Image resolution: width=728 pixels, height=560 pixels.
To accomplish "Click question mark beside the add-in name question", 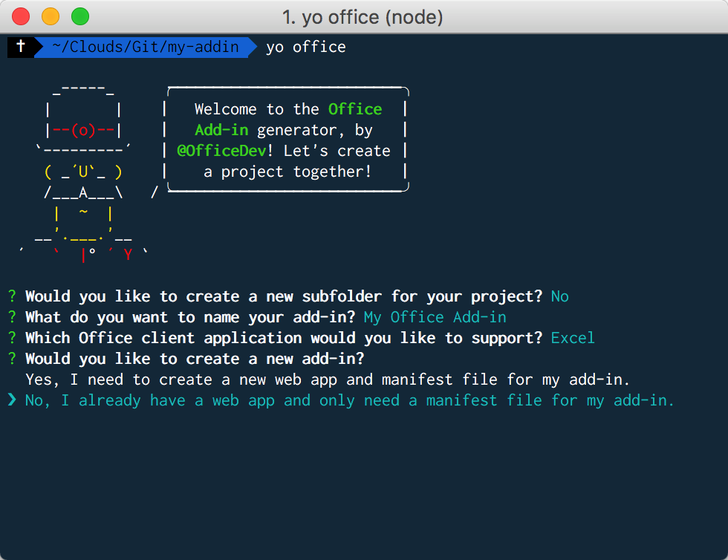I will 12,317.
